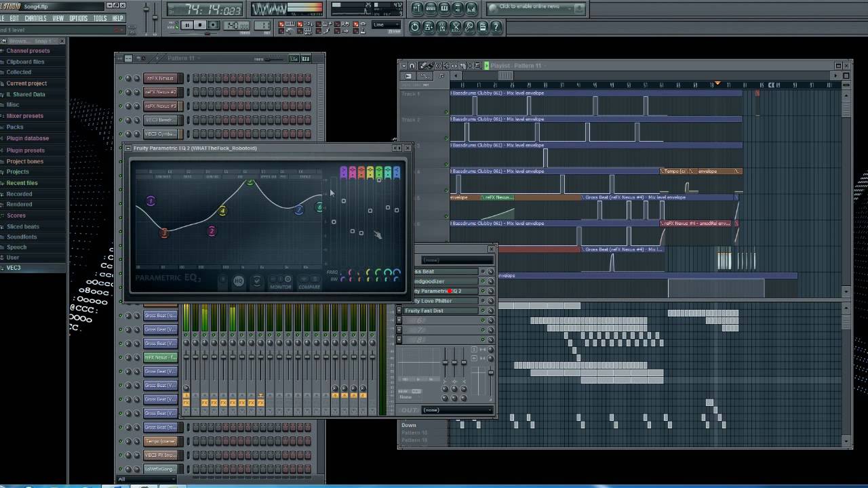The width and height of the screenshot is (868, 488).
Task: Select EQ band 1 node on the curve
Action: tap(151, 201)
